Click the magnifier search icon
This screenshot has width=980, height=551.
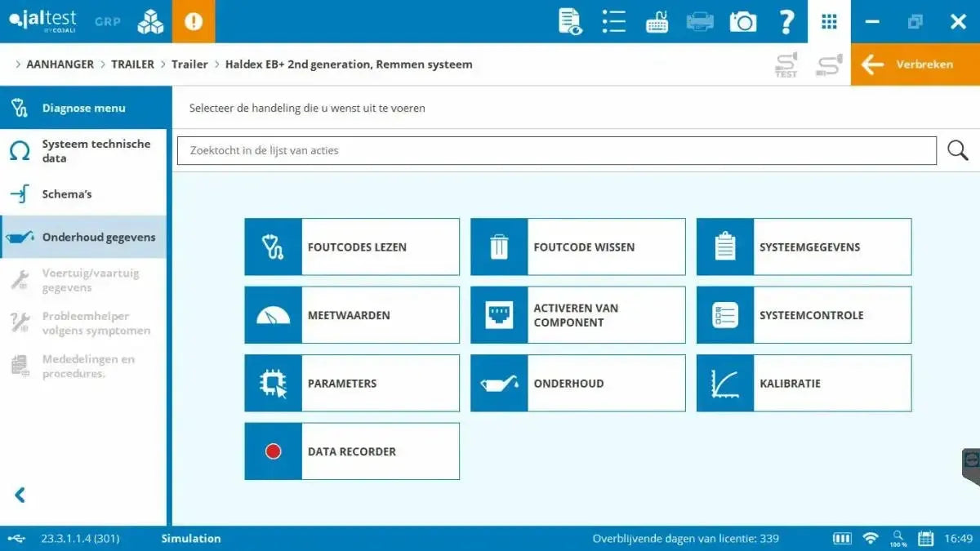point(957,150)
